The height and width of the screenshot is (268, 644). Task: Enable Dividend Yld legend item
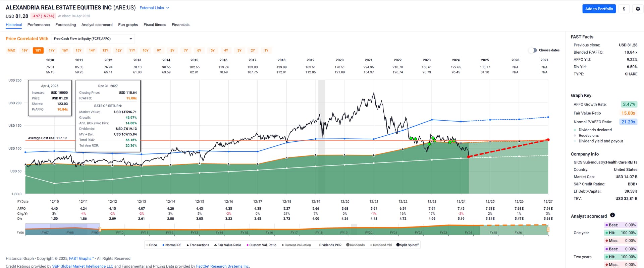381,245
